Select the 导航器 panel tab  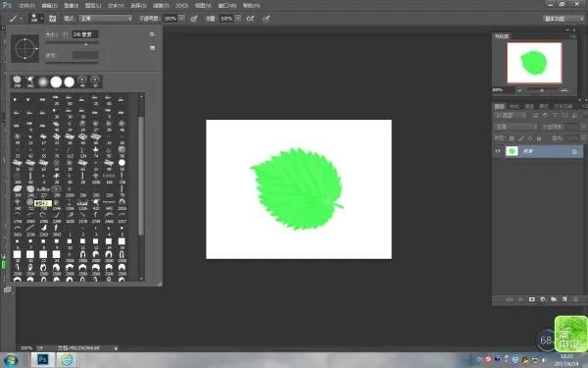click(502, 36)
